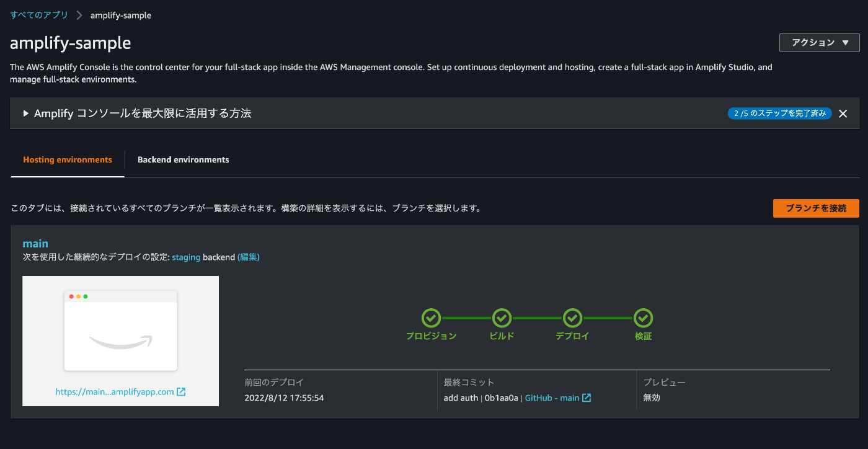This screenshot has width=868, height=449.
Task: Open the main amplifyapp.com URL link
Action: coord(115,392)
